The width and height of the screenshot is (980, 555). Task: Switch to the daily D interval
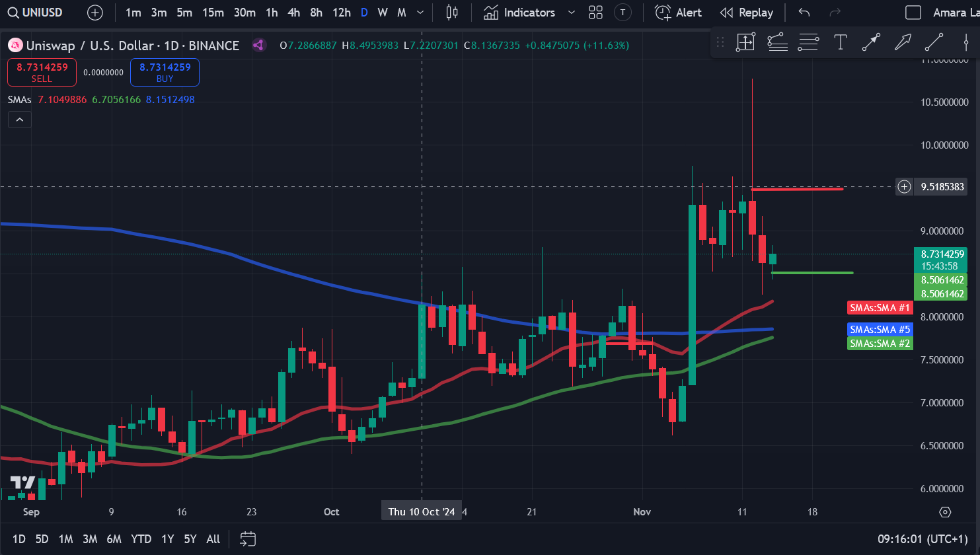click(364, 13)
